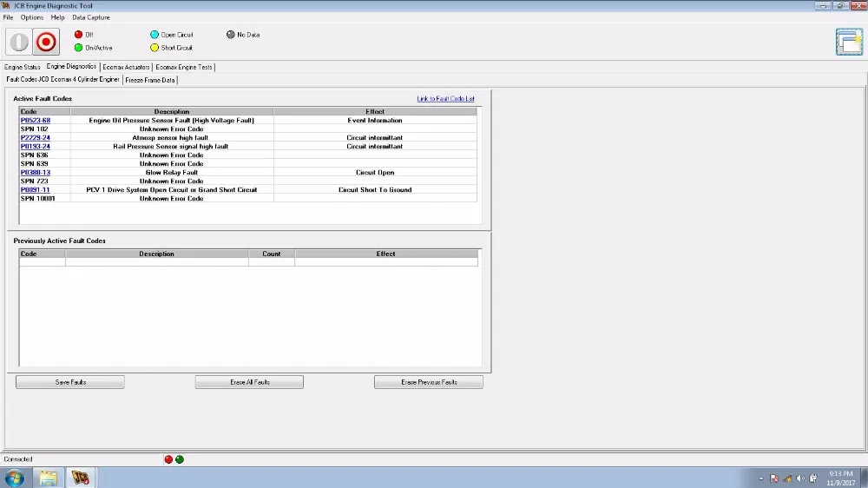Click the red status light in status bar
This screenshot has height=488, width=868.
pos(168,459)
